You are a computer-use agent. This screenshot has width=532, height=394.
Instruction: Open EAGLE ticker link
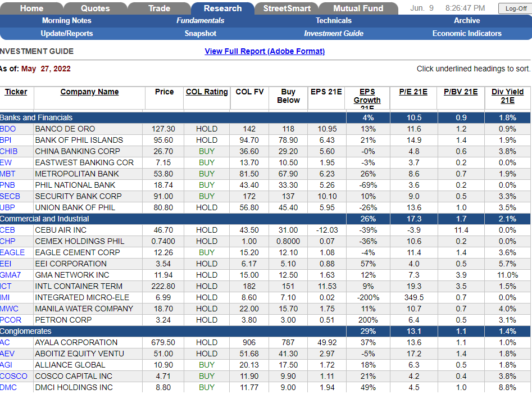coord(12,252)
